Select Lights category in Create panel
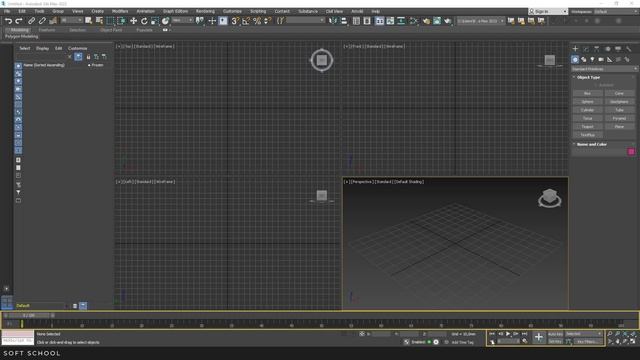Screen dimensions: 640x360 pos(592,60)
